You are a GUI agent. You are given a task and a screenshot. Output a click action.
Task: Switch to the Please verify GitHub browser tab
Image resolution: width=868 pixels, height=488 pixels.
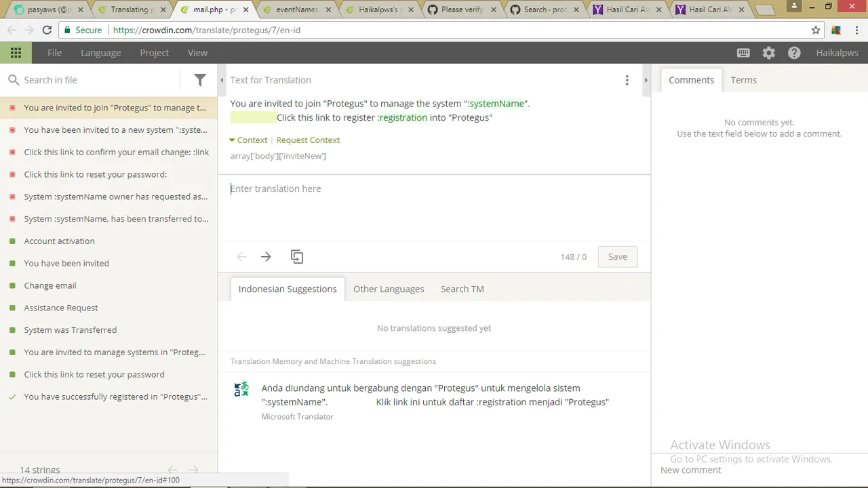pos(461,9)
